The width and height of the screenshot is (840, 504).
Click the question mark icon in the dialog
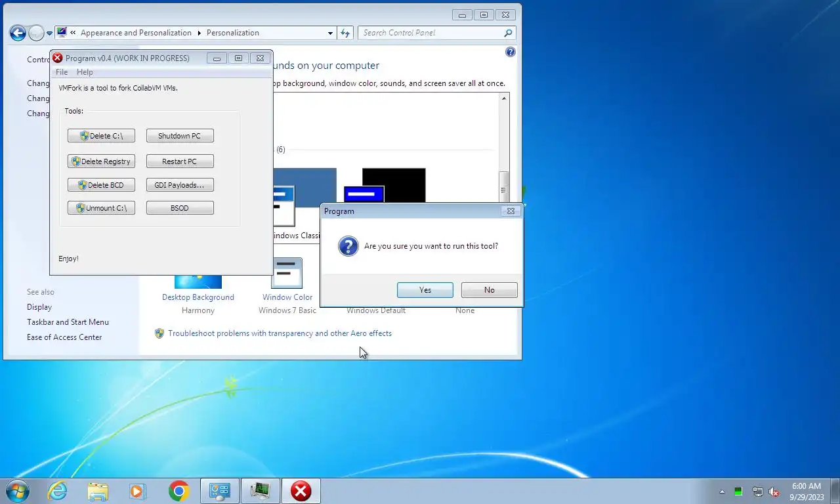click(x=348, y=246)
